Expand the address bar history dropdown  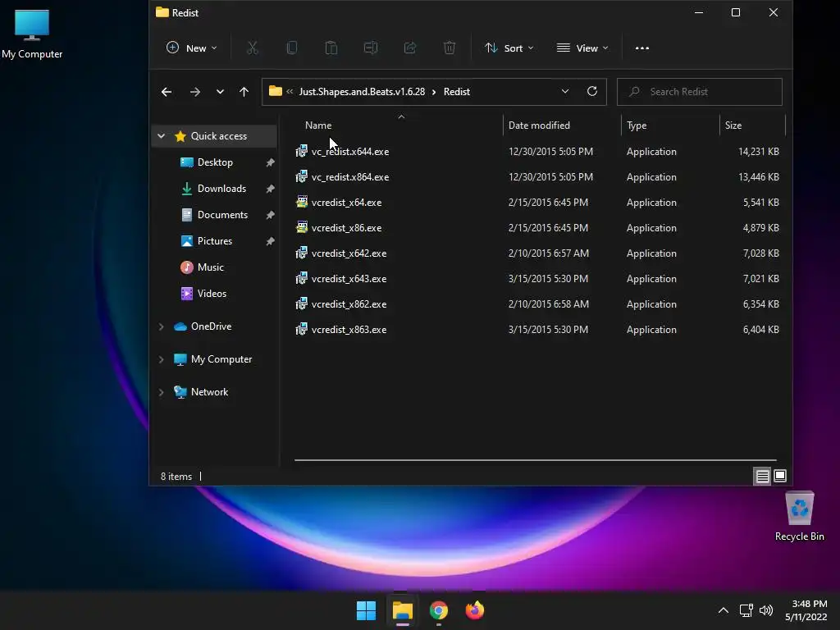coord(564,92)
